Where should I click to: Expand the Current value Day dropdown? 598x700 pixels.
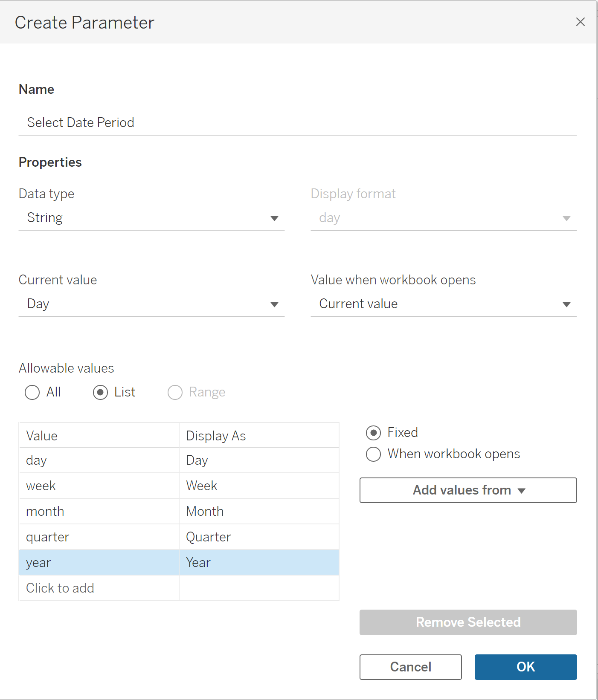[151, 304]
